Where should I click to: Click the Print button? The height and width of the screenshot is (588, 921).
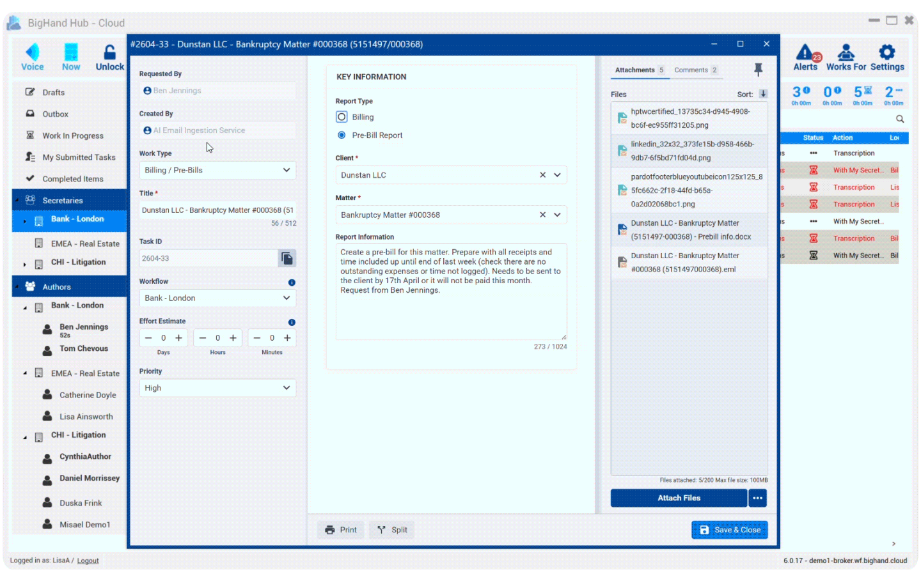coord(341,530)
